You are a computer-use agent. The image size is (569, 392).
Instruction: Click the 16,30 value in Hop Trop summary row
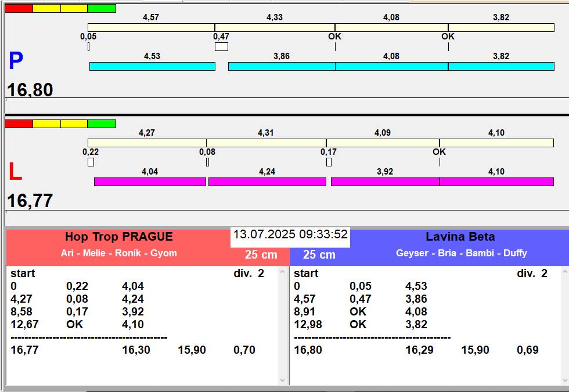(x=136, y=350)
